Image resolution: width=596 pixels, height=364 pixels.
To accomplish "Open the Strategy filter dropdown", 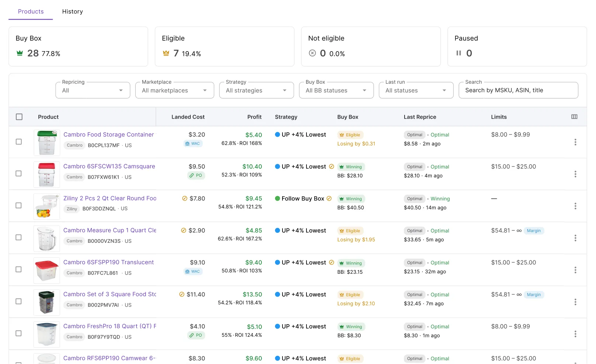I will pyautogui.click(x=256, y=90).
